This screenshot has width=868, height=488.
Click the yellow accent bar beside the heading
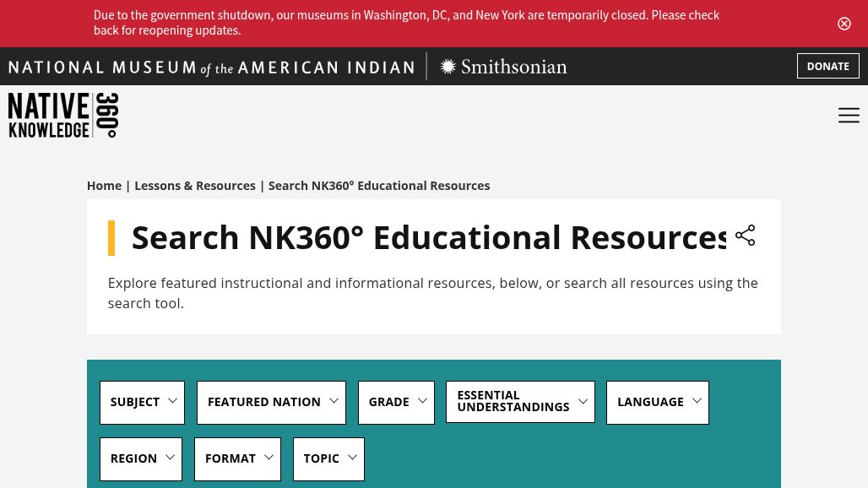(x=112, y=237)
